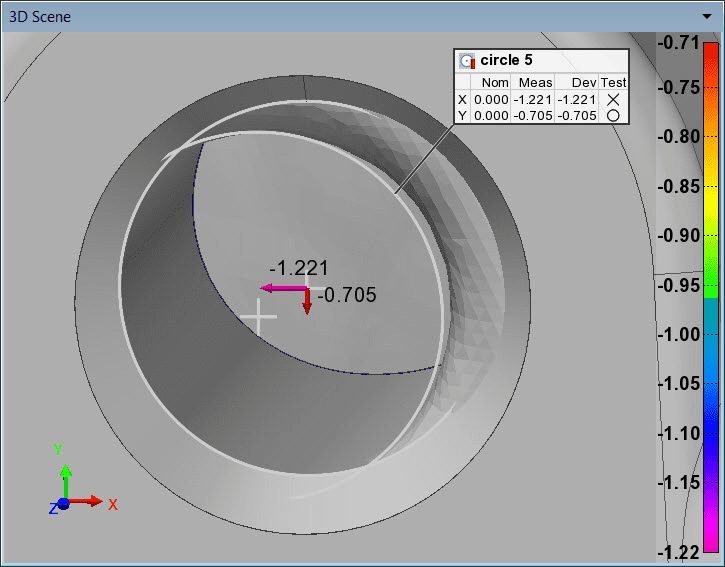
Task: Click the blue Z axis origin ball
Action: point(63,504)
